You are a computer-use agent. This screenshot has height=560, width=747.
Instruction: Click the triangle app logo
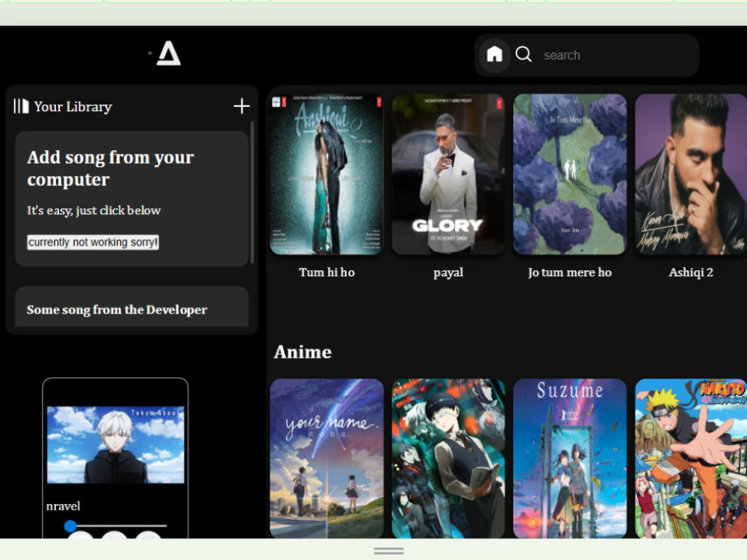click(x=169, y=53)
